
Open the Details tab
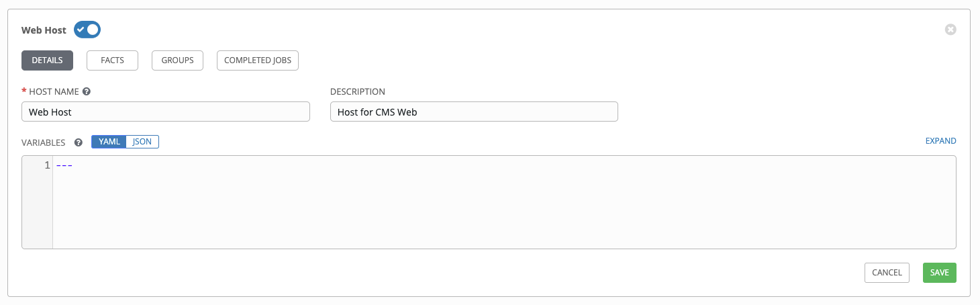click(x=47, y=60)
